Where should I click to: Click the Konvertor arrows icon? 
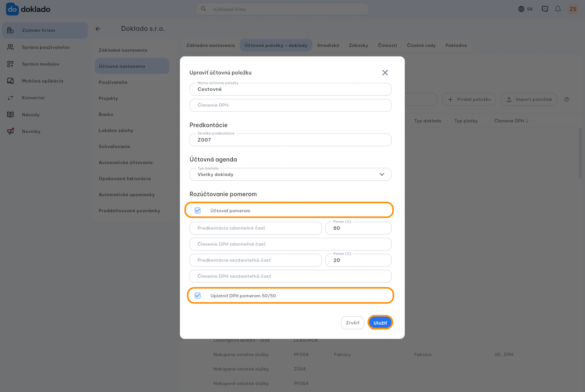(10, 98)
